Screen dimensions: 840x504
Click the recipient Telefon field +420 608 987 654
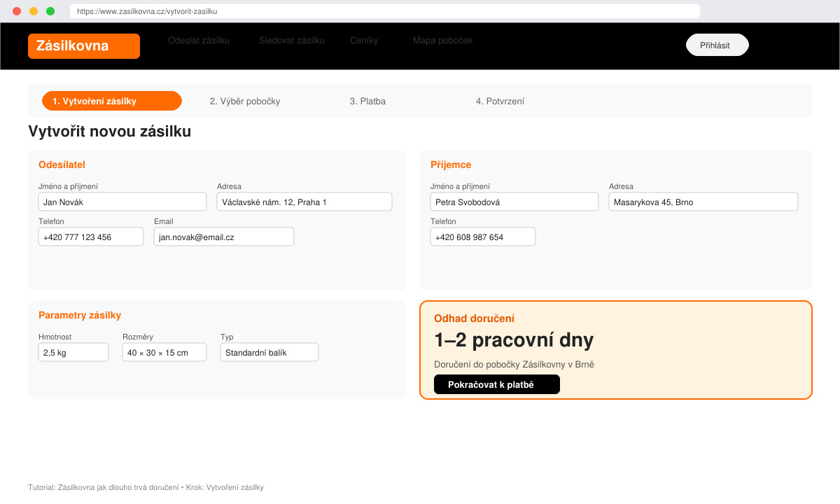pos(483,237)
